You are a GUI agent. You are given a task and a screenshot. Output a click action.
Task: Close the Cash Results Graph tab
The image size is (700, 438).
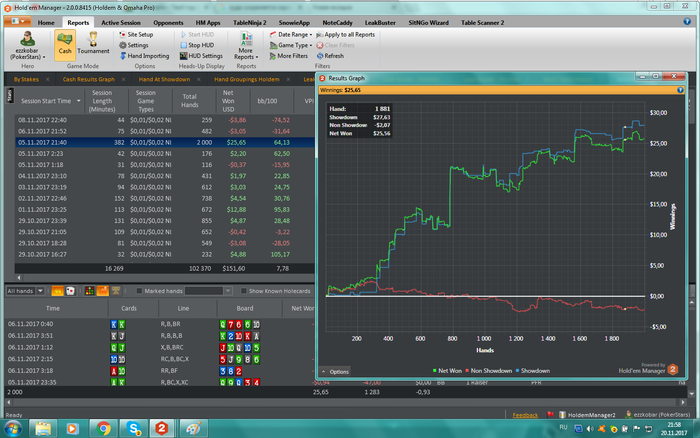[124, 79]
